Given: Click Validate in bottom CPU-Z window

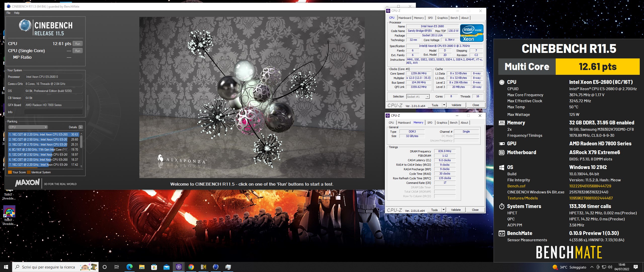Looking at the screenshot, I should tap(456, 210).
